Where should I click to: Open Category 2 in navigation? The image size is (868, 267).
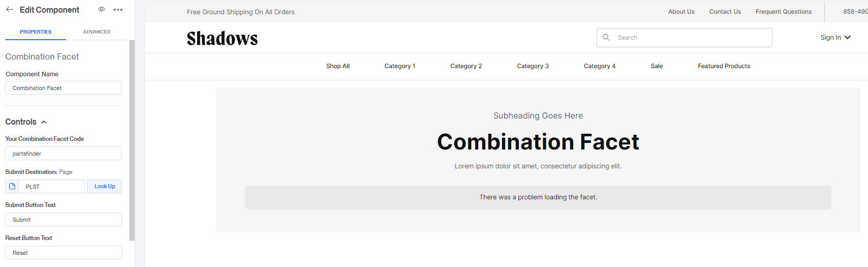(466, 66)
